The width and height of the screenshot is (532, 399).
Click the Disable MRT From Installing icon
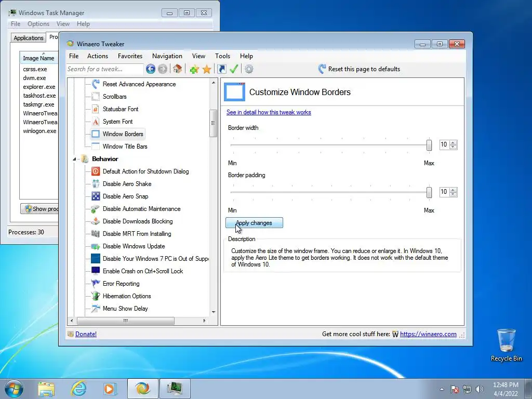pos(96,234)
